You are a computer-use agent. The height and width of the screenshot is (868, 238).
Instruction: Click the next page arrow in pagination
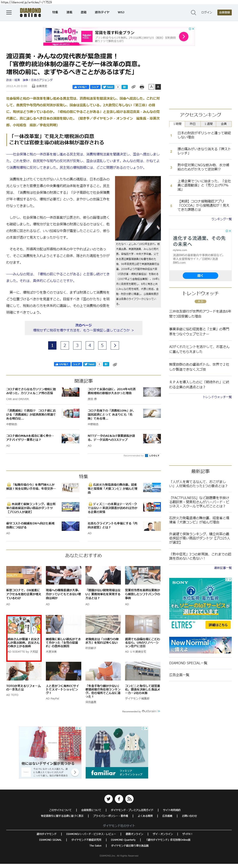tap(115, 345)
